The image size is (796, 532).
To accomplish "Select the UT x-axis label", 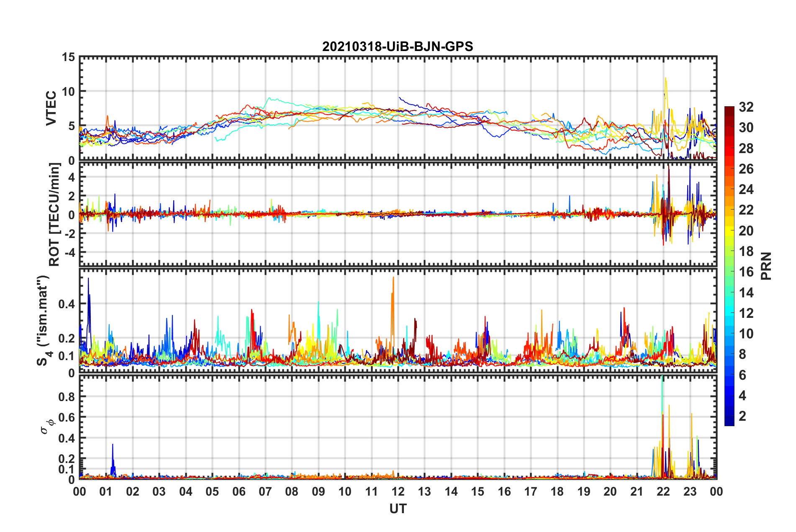I will (398, 509).
